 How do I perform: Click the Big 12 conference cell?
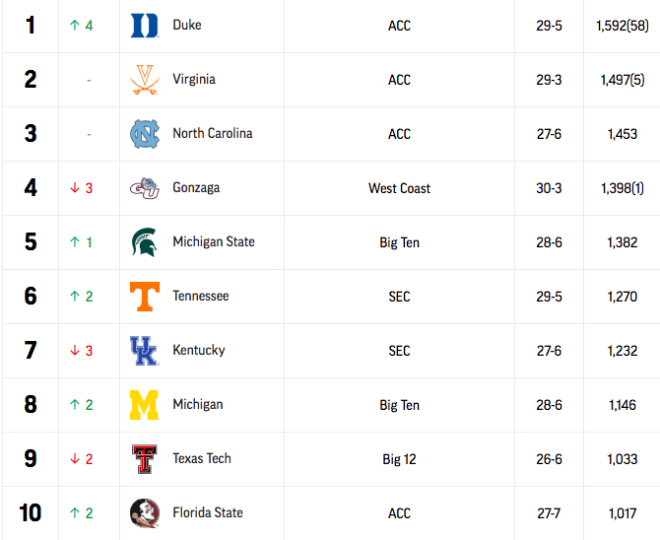(x=399, y=459)
